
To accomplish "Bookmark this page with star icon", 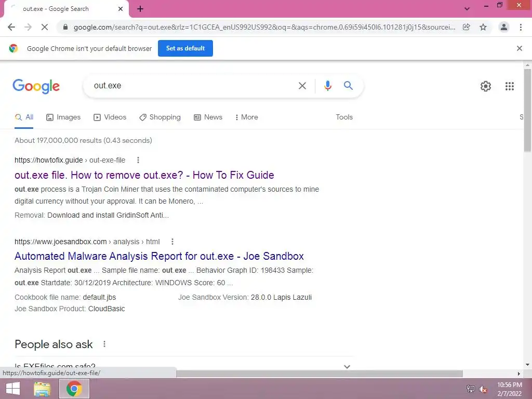I will coord(483,27).
